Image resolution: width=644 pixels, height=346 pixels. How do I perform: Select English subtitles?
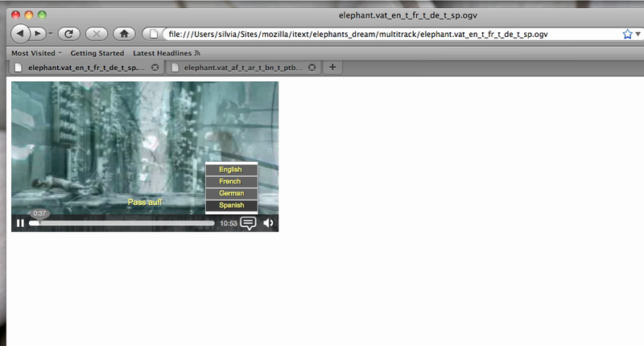pos(230,170)
